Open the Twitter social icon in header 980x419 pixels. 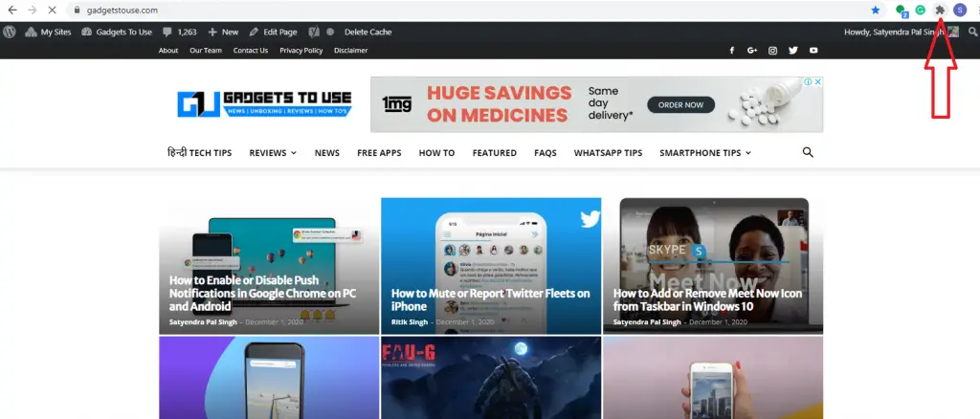point(793,51)
